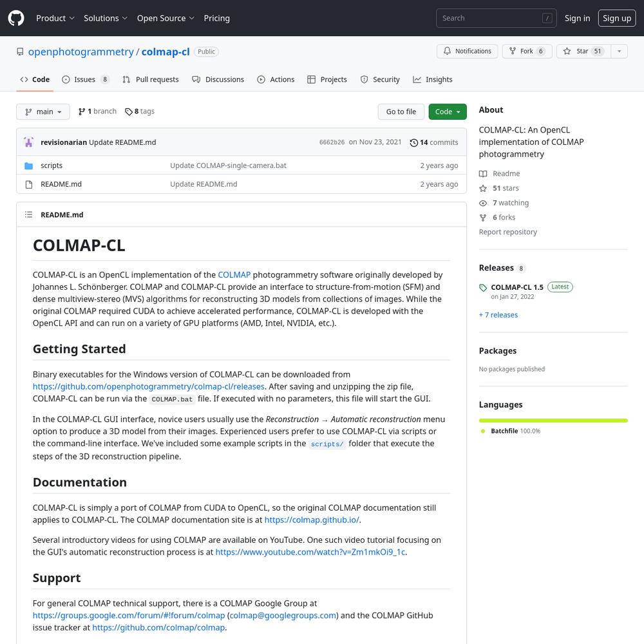Click the bell icon in Notifications
This screenshot has height=644, width=644.
[447, 51]
